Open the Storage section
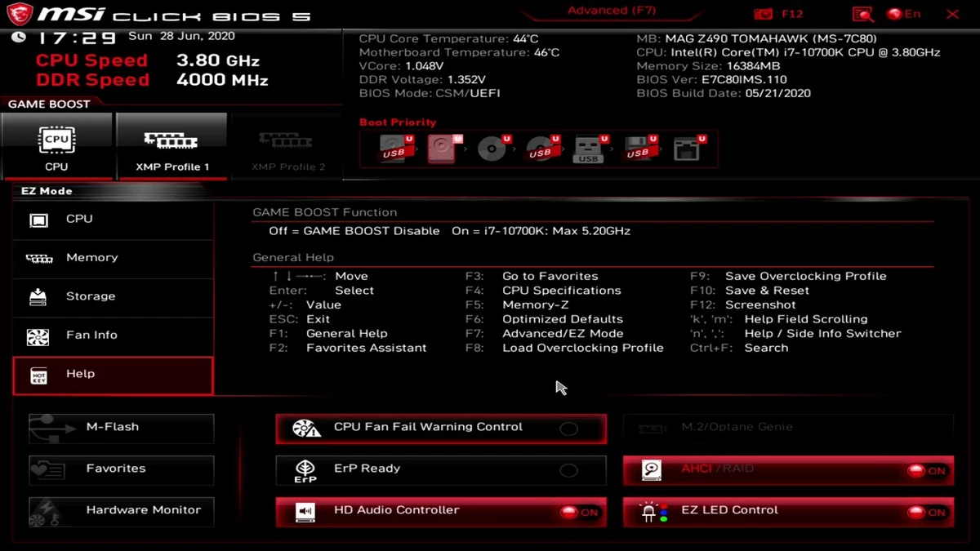 114,296
